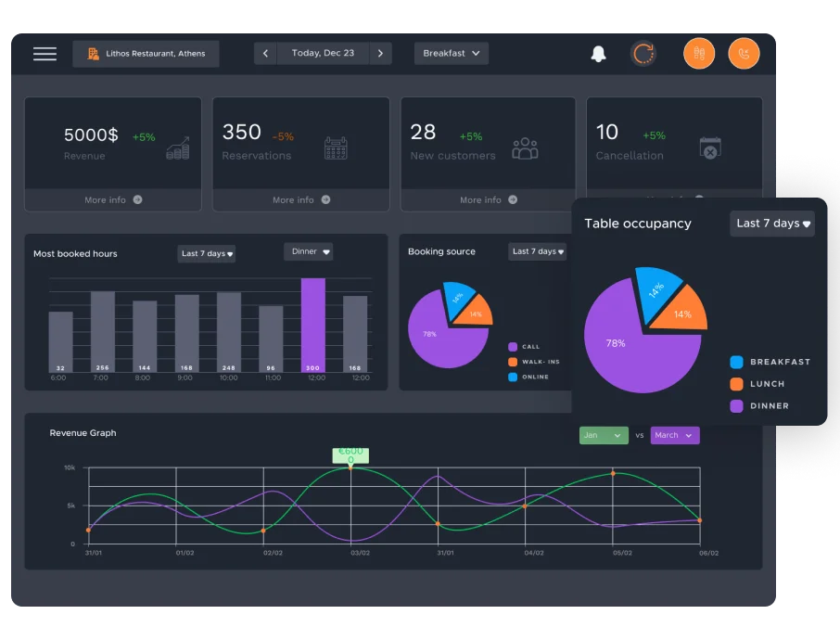Viewport: 840px width, 640px height.
Task: Select the 256 bar at 7:00
Action: (x=103, y=331)
